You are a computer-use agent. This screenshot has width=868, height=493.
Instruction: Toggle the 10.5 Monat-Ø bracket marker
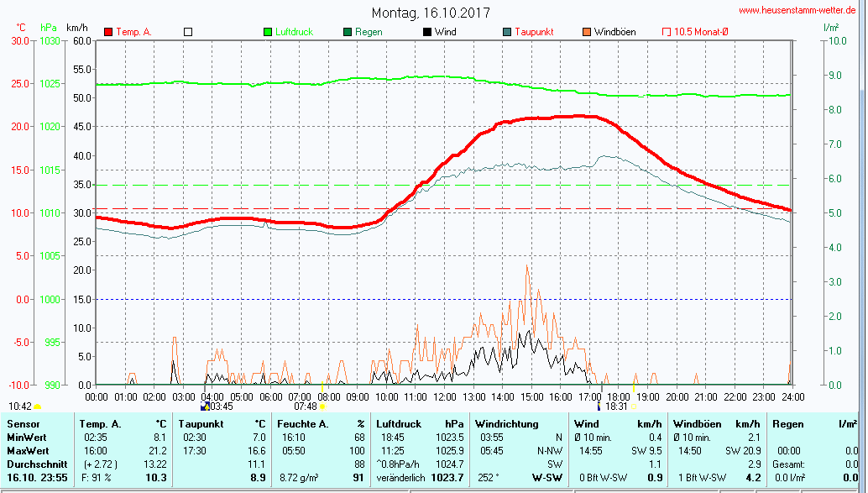click(x=667, y=32)
